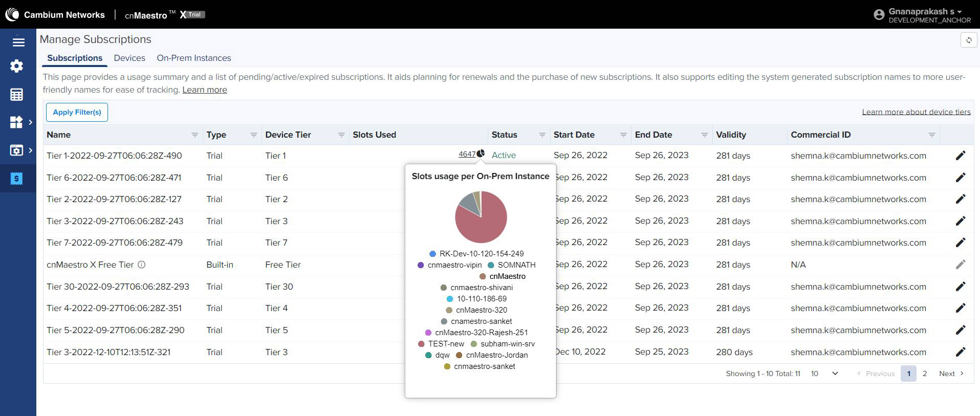Open the Device Tier column filter icon
The height and width of the screenshot is (416, 980).
point(341,135)
